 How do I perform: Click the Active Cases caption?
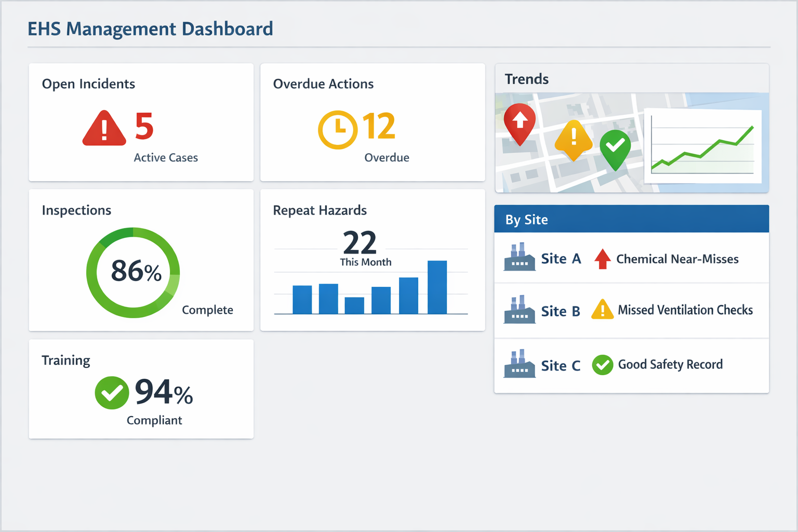[x=166, y=158]
